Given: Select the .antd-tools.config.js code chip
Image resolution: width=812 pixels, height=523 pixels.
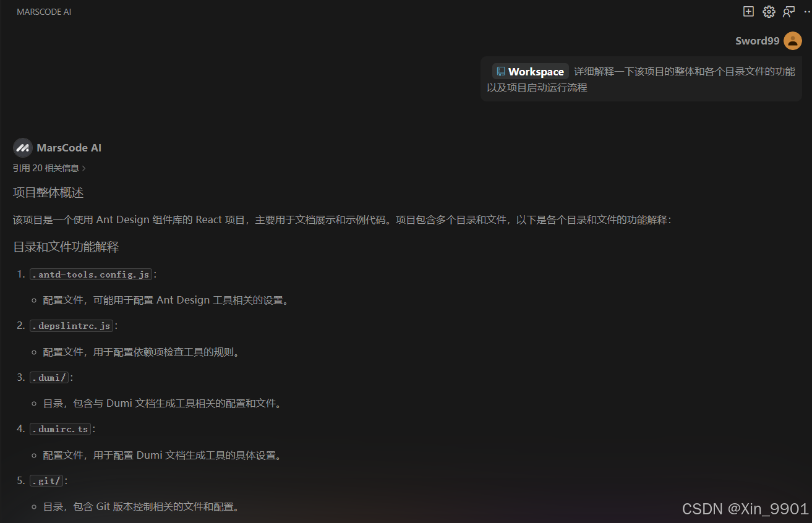Looking at the screenshot, I should (x=90, y=274).
